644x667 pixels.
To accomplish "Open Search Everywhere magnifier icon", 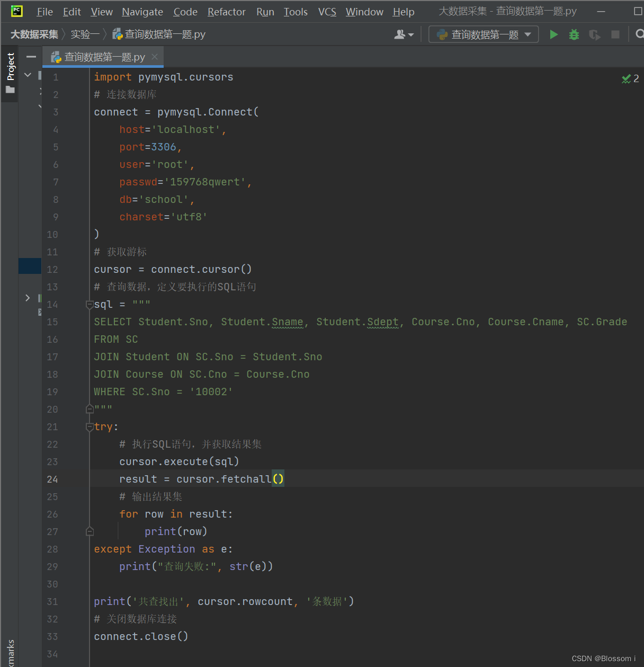I will (x=639, y=34).
